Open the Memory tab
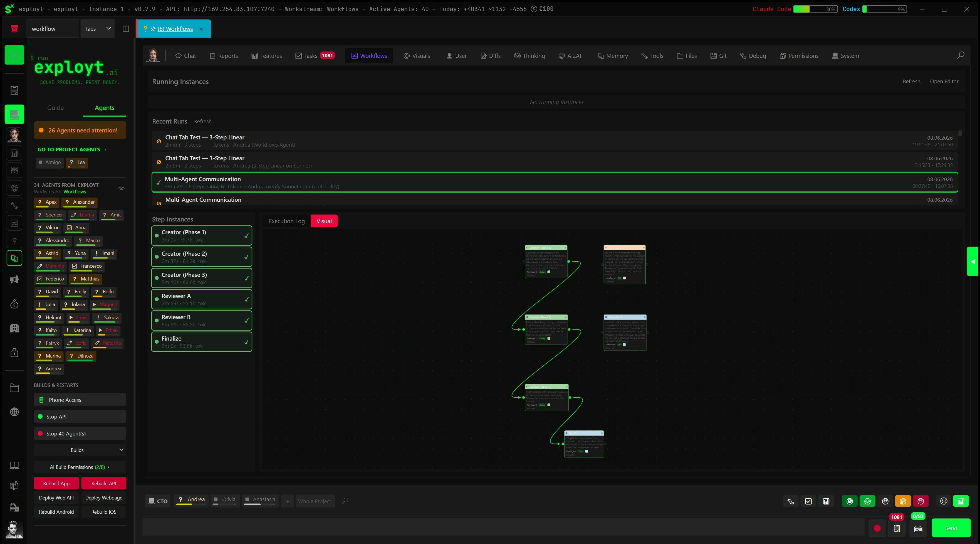Screen dimensions: 980x544 pyautogui.click(x=612, y=56)
